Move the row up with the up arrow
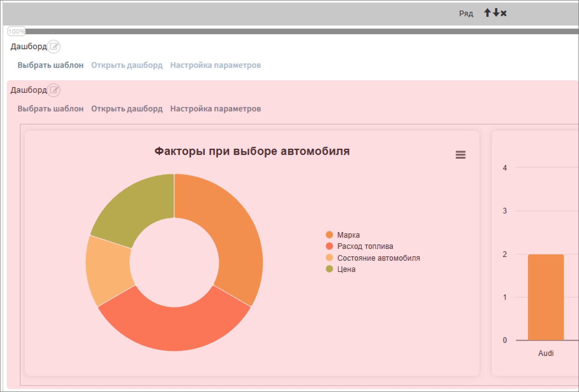Image resolution: width=579 pixels, height=392 pixels. [x=487, y=13]
